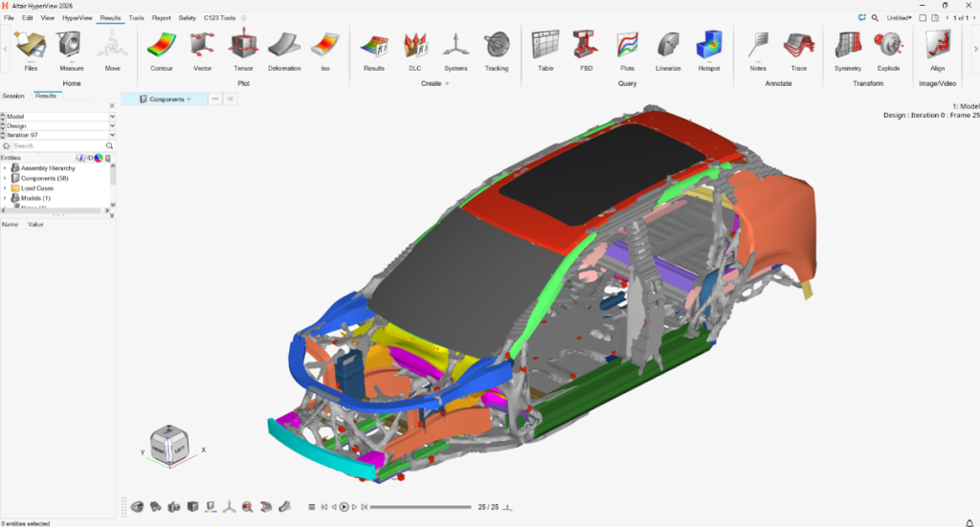Open the Table query tool
Image resolution: width=980 pixels, height=527 pixels.
pos(546,50)
